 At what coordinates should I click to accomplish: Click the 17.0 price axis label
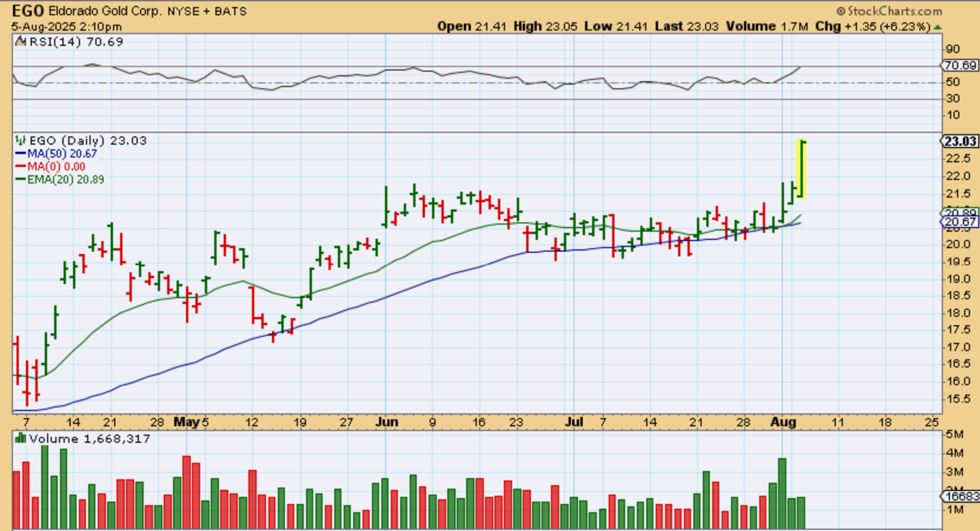958,348
